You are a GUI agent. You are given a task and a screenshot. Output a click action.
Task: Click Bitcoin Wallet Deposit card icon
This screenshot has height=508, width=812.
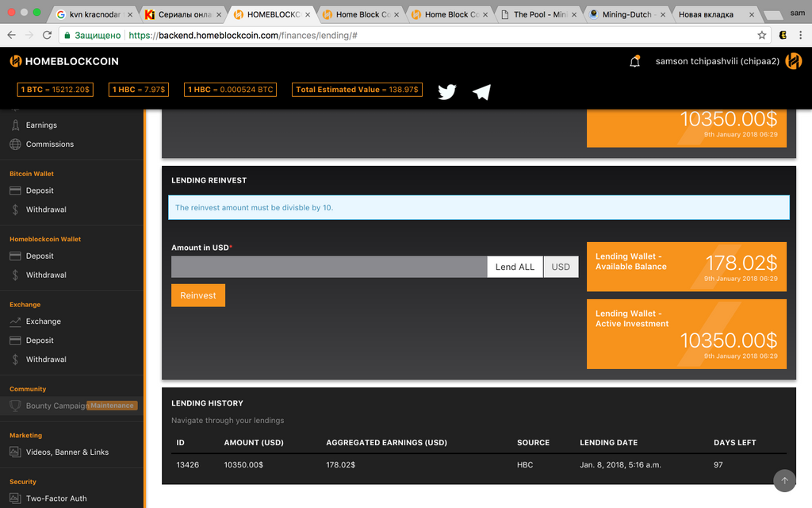pyautogui.click(x=16, y=190)
